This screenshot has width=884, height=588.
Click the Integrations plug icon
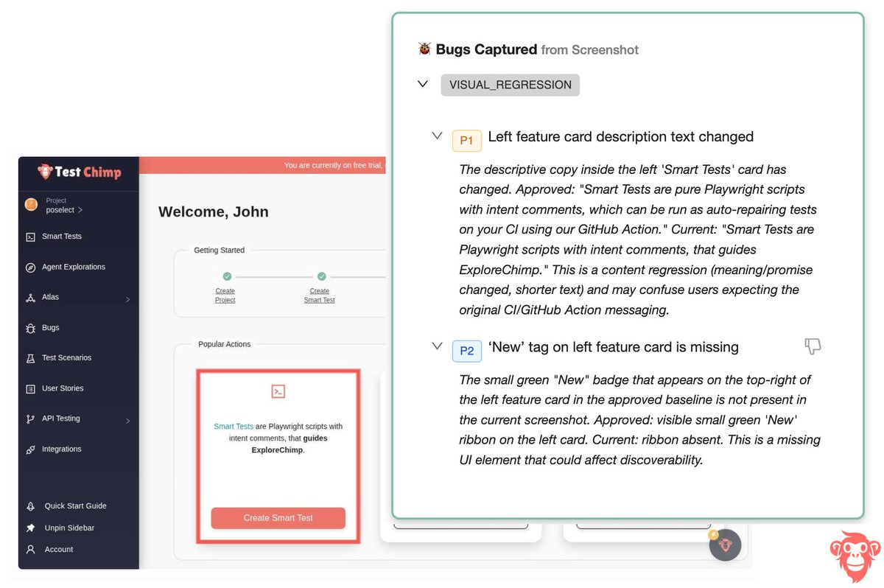[x=30, y=449]
